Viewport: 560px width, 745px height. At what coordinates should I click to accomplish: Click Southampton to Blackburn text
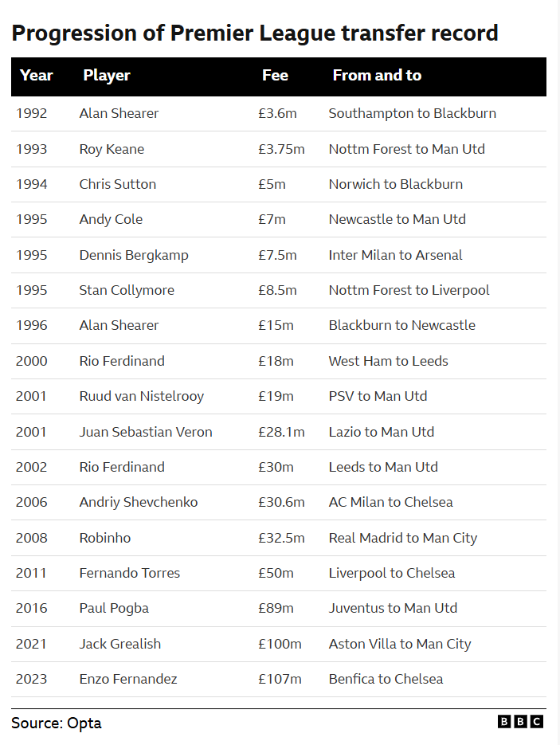[x=413, y=114]
